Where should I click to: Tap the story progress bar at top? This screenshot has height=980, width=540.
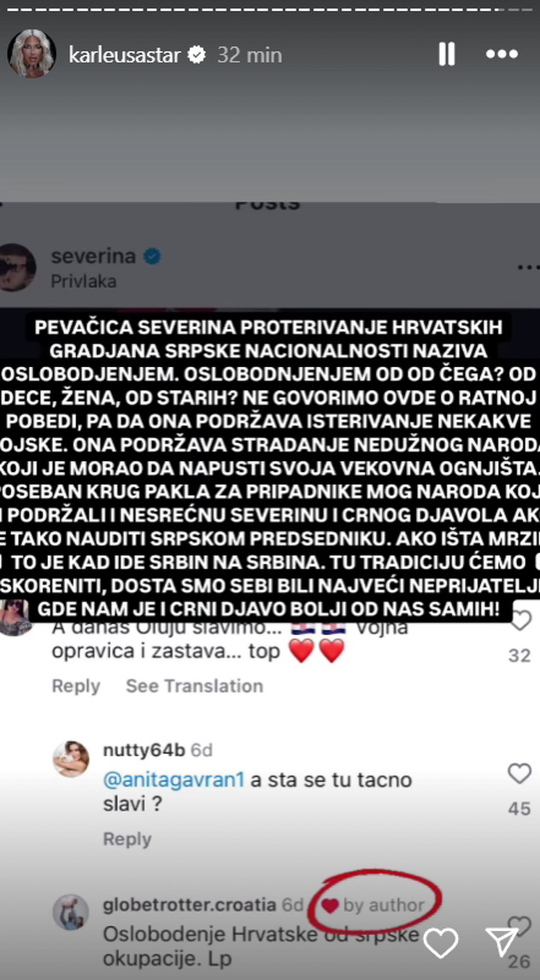(x=270, y=9)
